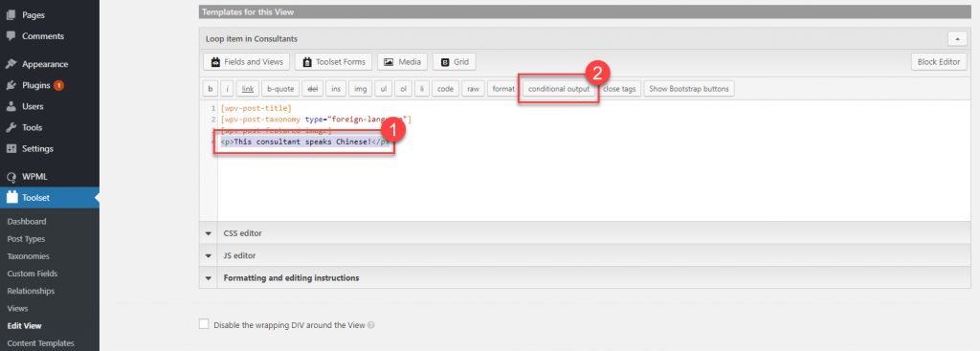Click the Media button

click(x=403, y=62)
